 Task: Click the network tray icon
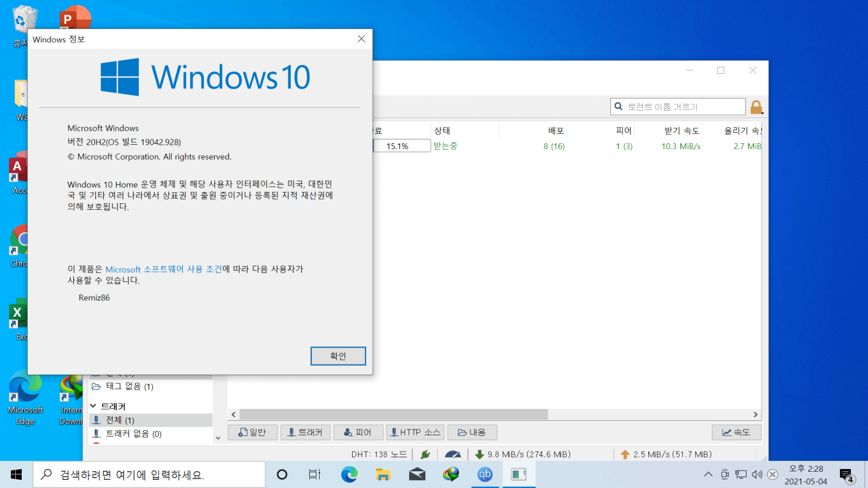click(x=741, y=475)
